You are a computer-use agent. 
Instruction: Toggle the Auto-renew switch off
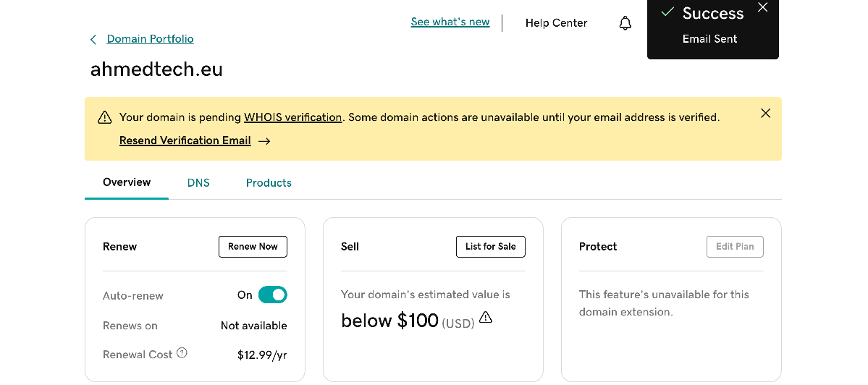(x=272, y=295)
